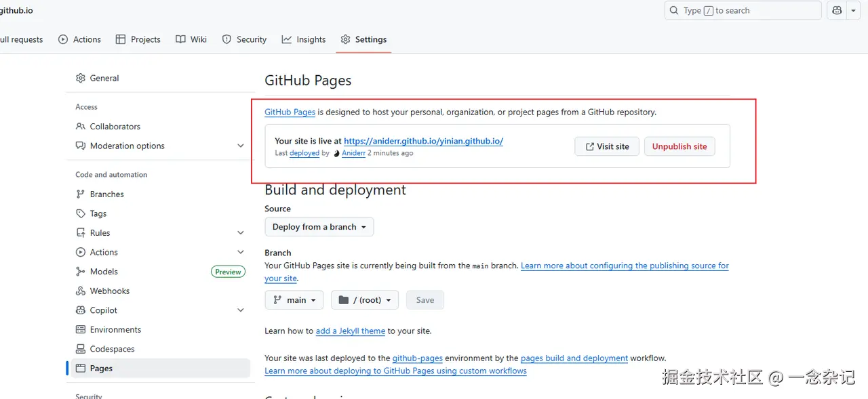The height and width of the screenshot is (399, 868).
Task: Go to the Security tab
Action: click(x=245, y=39)
